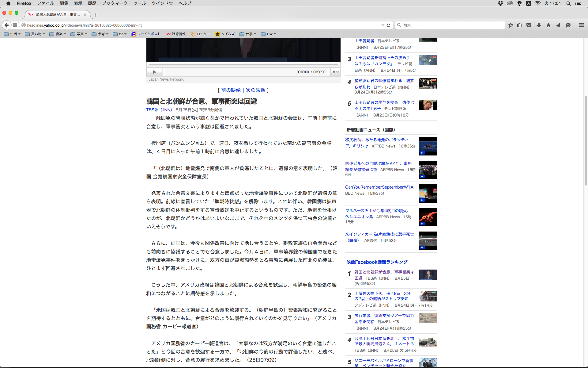
Task: Click the video seek progress bar
Action: pyautogui.click(x=243, y=65)
